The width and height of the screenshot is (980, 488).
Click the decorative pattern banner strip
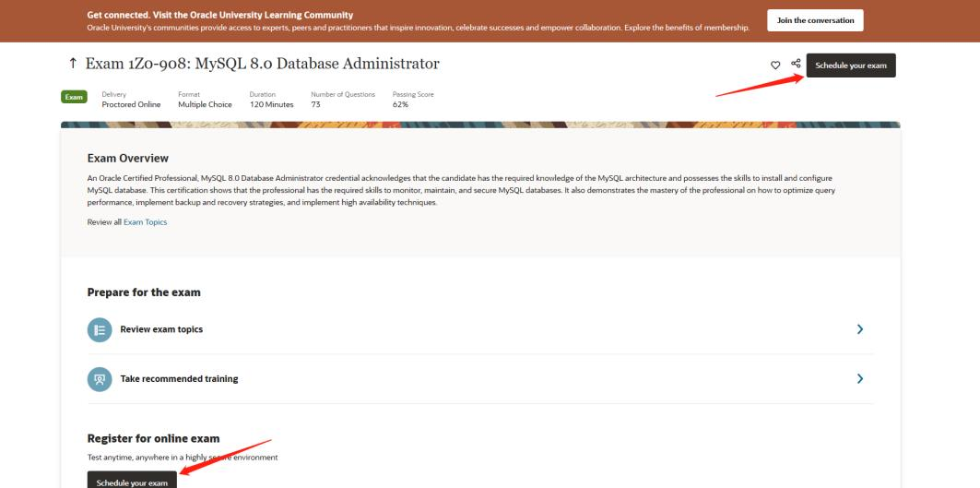(480, 125)
